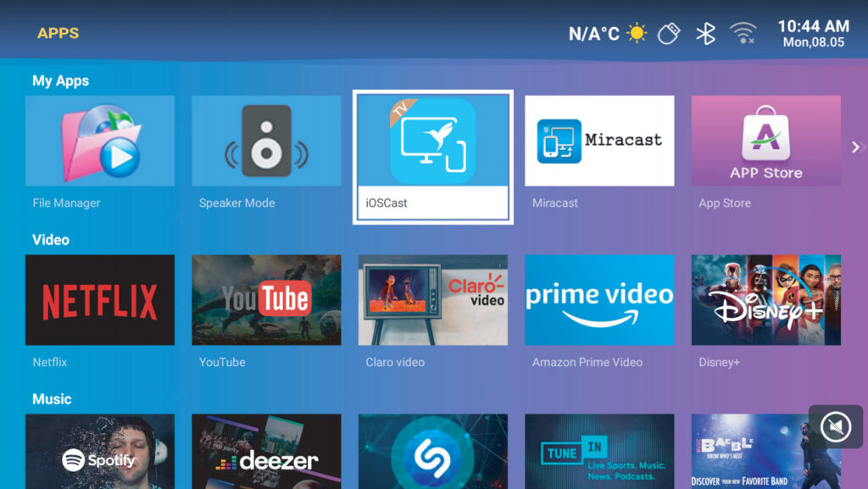Toggle the mute speaker button

(x=835, y=426)
